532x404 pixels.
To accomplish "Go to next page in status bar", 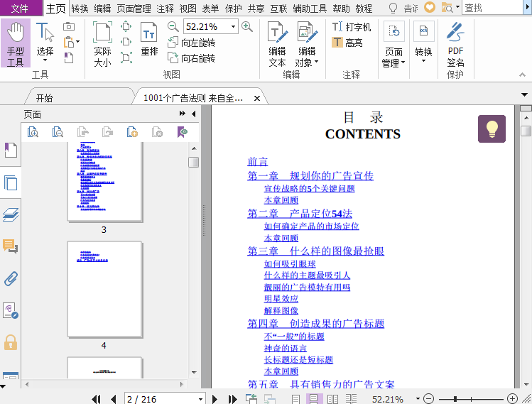I will click(215, 399).
